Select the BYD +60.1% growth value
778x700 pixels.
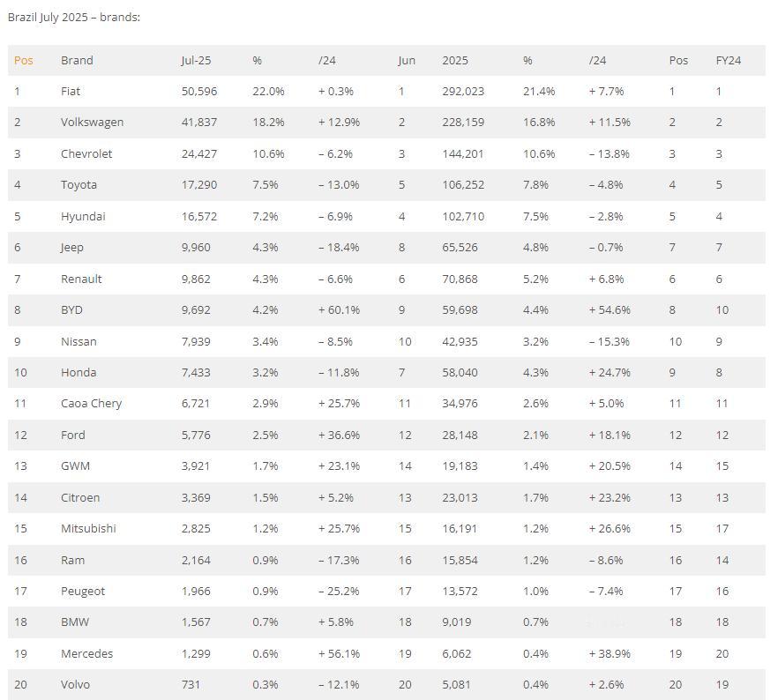pos(339,309)
